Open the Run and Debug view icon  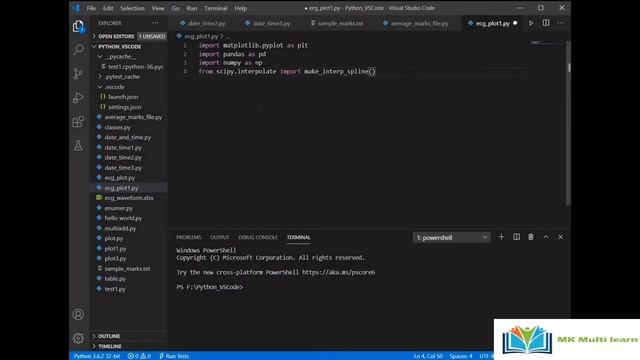(78, 98)
